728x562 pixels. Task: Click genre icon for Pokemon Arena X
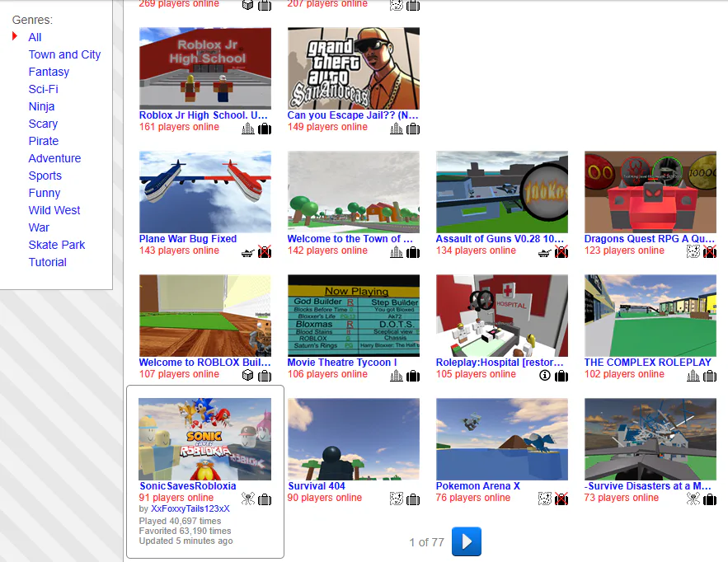(545, 499)
